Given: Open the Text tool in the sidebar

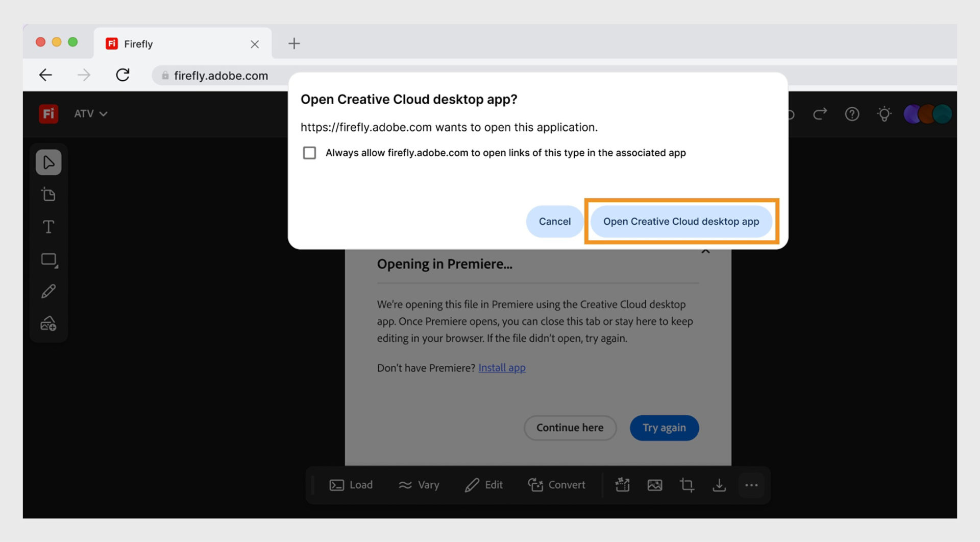Looking at the screenshot, I should pos(48,226).
